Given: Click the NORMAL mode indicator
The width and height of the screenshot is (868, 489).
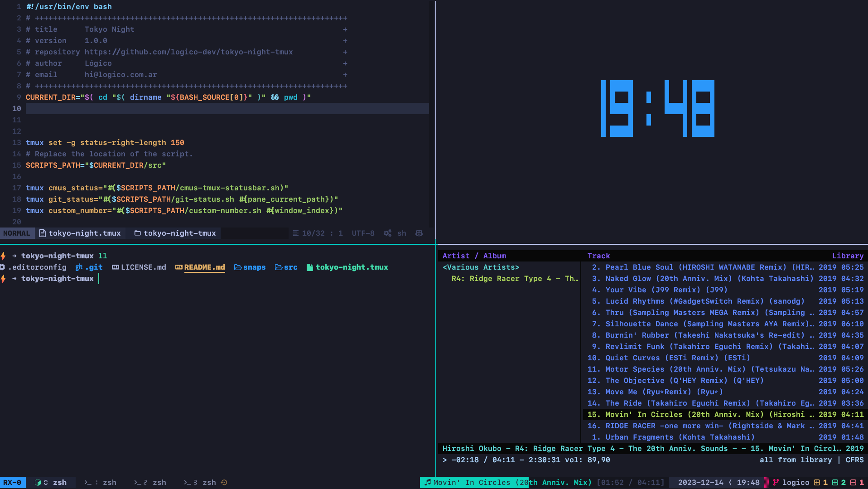Looking at the screenshot, I should [x=17, y=233].
